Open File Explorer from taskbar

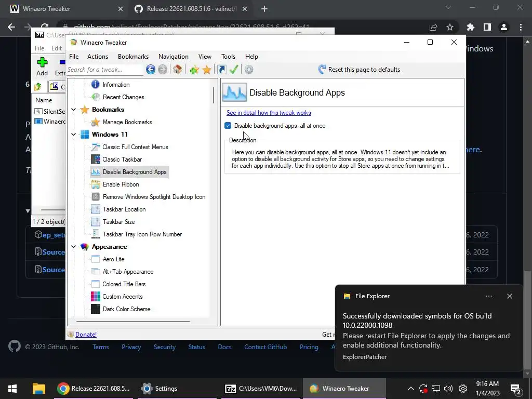pyautogui.click(x=39, y=389)
